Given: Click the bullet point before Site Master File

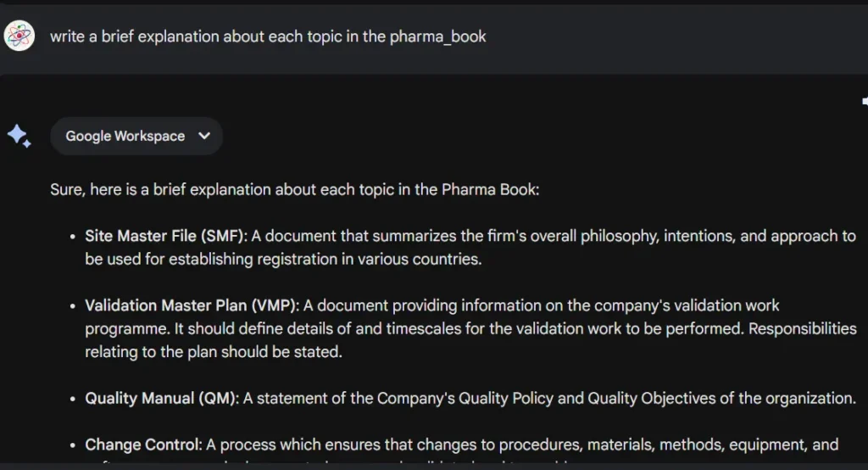Looking at the screenshot, I should click(x=73, y=237).
